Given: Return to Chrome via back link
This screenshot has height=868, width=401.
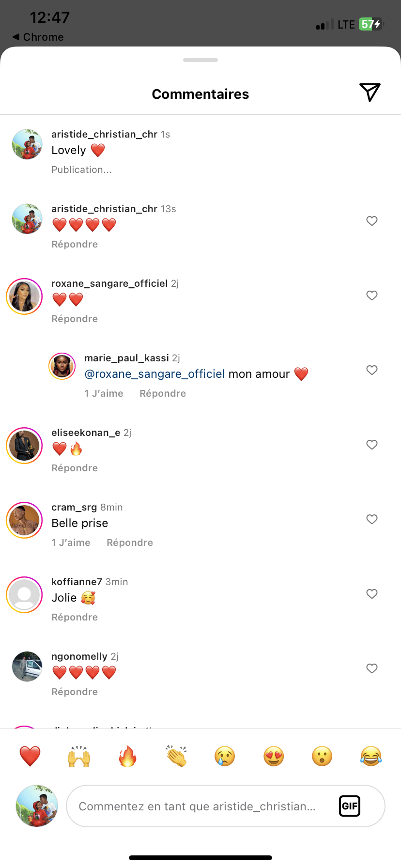Looking at the screenshot, I should tap(38, 37).
